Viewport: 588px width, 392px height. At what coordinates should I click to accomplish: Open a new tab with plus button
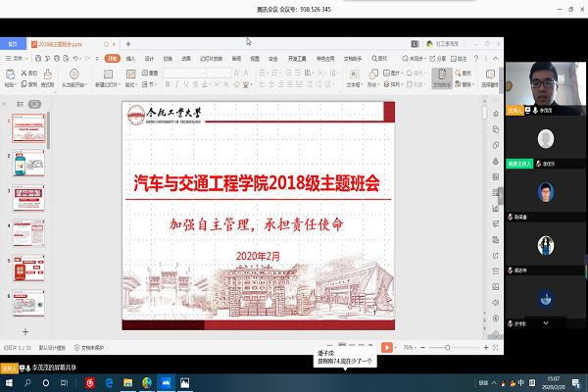coord(128,44)
